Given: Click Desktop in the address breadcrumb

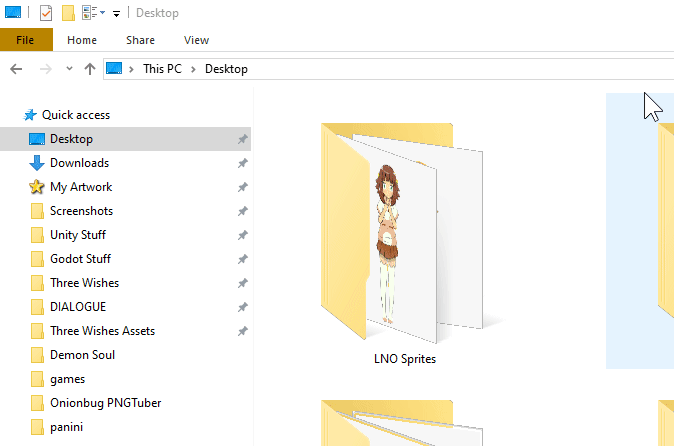Looking at the screenshot, I should 226,69.
